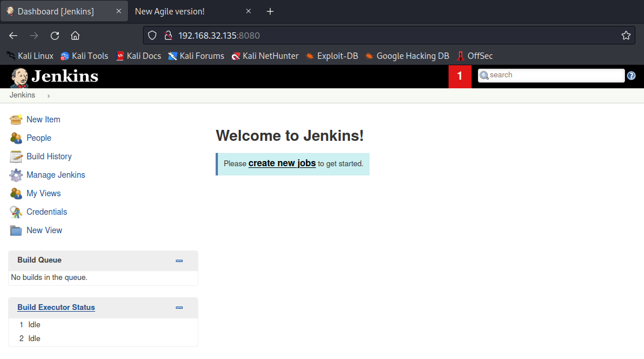Close the Dashboard [Jenkins] tab
This screenshot has height=359, width=644.
(x=119, y=11)
